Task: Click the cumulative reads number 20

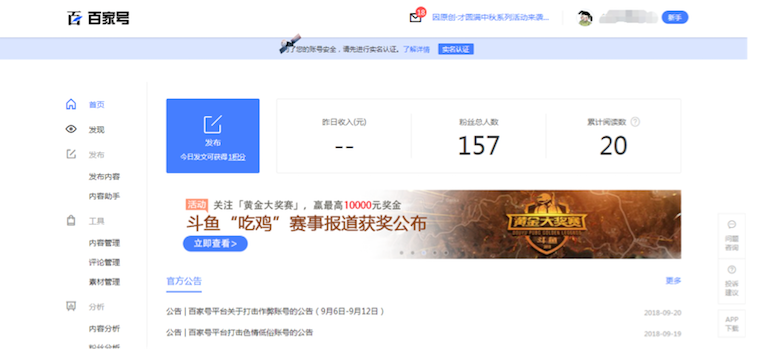Action: click(613, 146)
